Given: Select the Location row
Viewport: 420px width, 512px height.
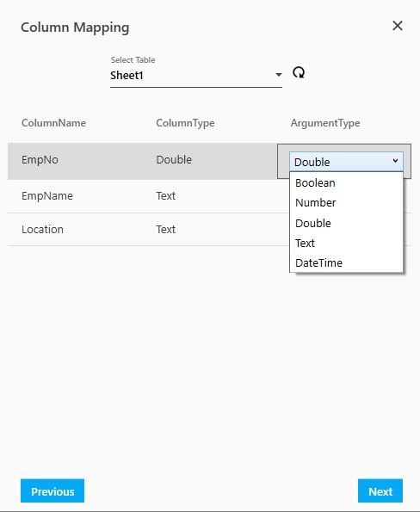Looking at the screenshot, I should (149, 230).
